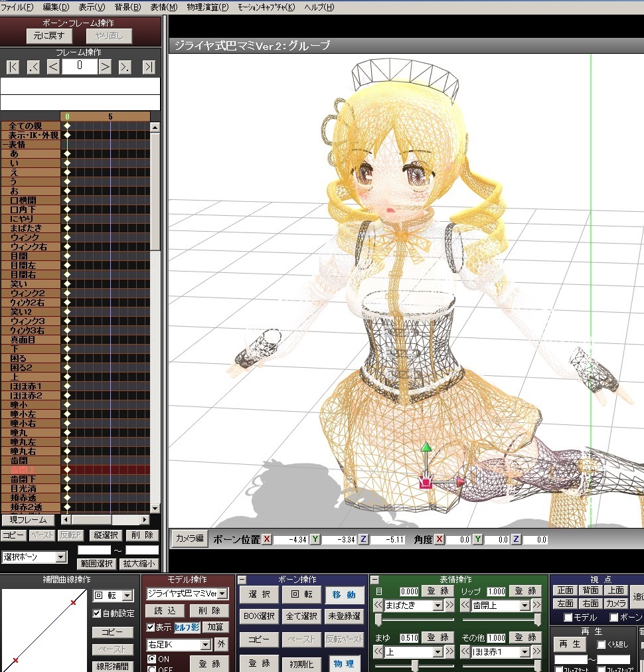Click the red X-axis arrow of the bone gizmo

tap(461, 482)
